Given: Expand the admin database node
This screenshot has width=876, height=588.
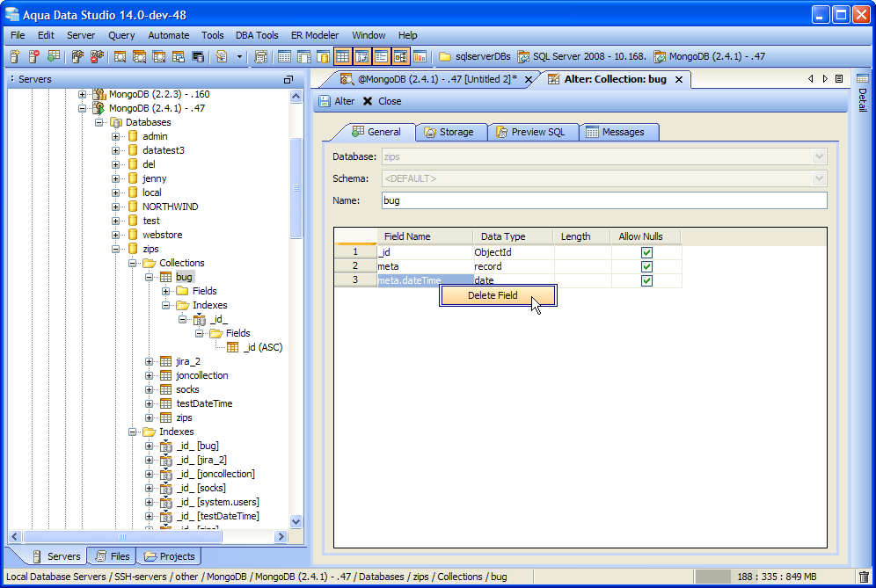Looking at the screenshot, I should click(x=115, y=136).
